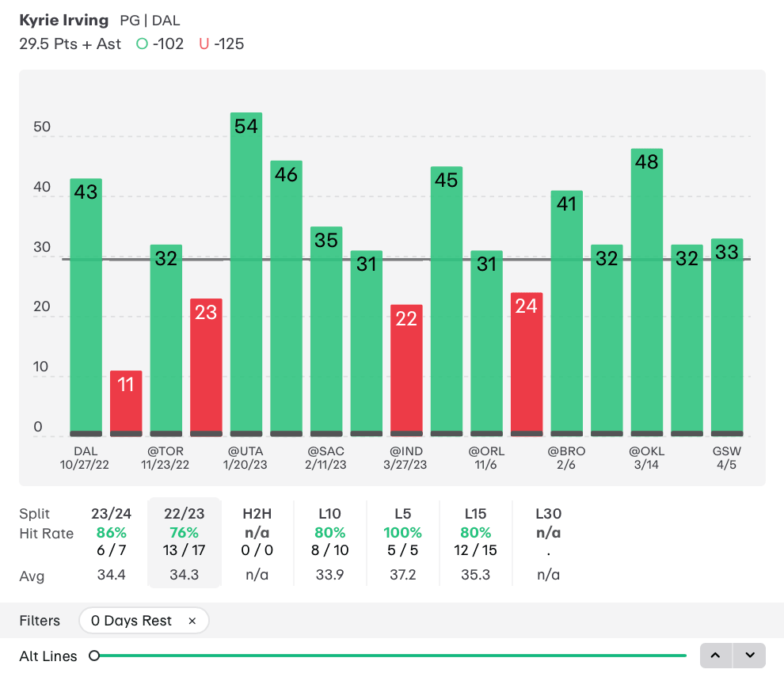Click the 33.9 average value

(x=329, y=575)
